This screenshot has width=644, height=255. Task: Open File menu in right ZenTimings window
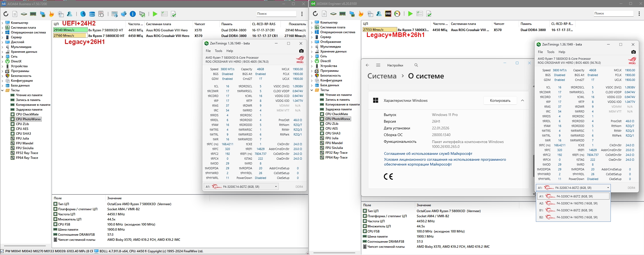[540, 52]
